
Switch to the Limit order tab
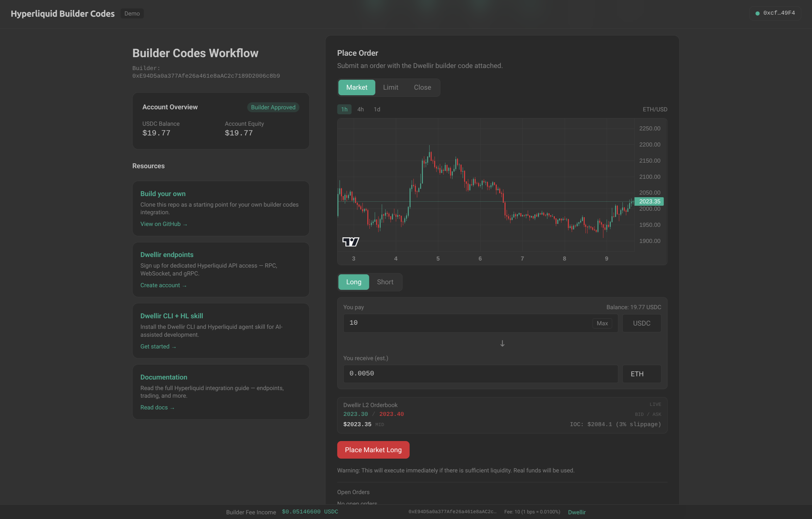pyautogui.click(x=390, y=87)
